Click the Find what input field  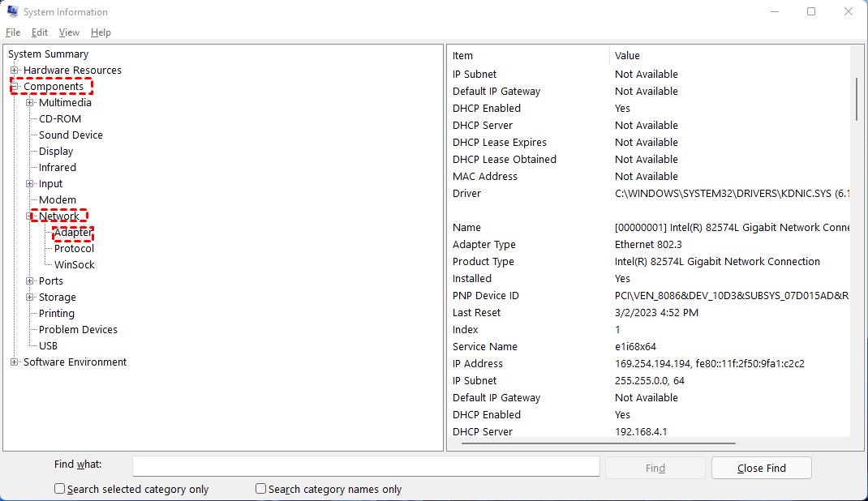click(366, 466)
